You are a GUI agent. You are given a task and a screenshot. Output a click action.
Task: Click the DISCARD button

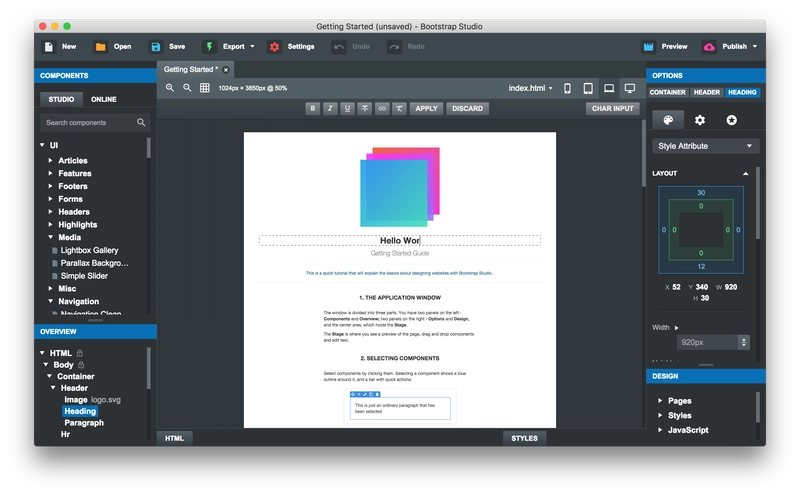[467, 108]
